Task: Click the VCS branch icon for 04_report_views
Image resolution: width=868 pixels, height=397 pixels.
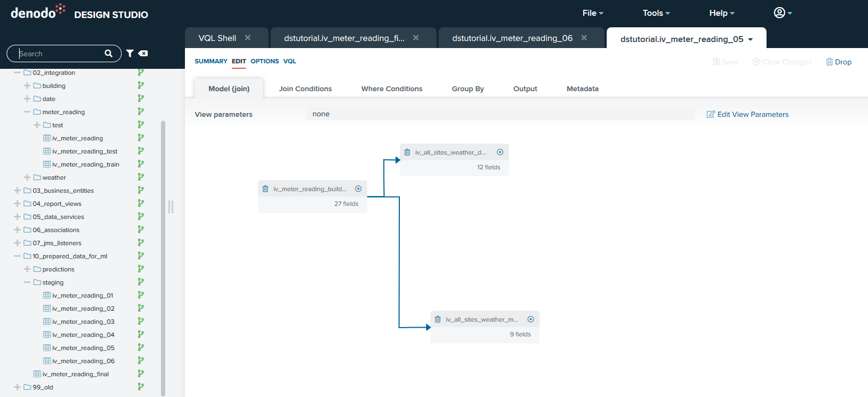Action: 141,203
